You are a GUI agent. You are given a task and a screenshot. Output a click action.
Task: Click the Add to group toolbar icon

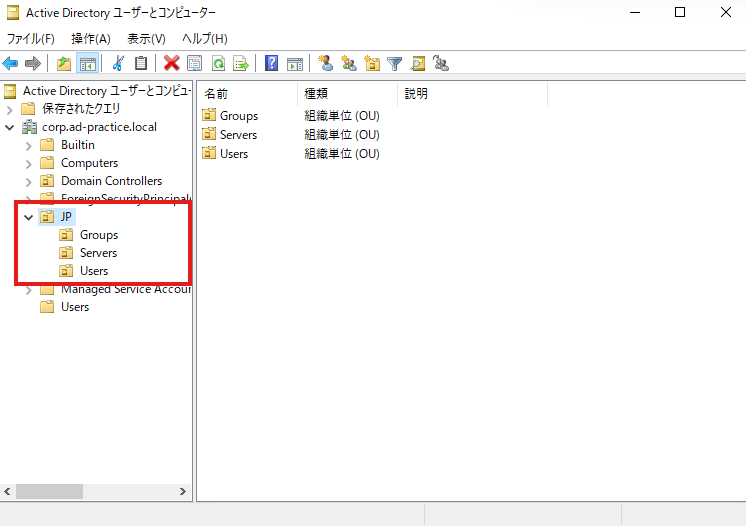[x=441, y=63]
